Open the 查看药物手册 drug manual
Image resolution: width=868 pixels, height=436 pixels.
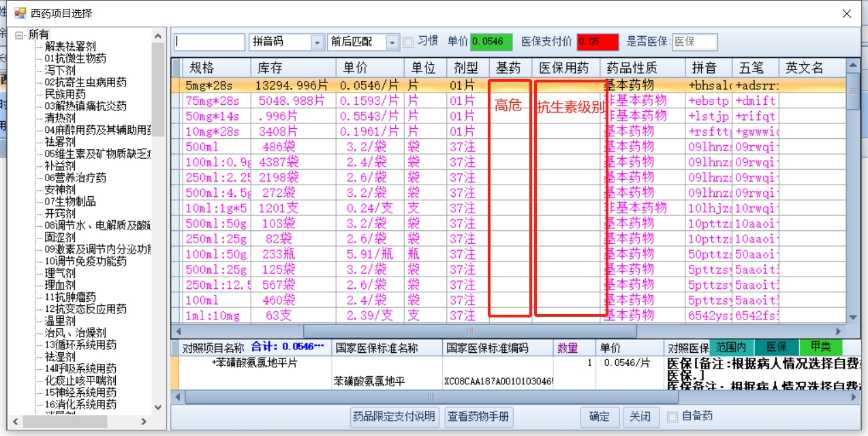click(479, 417)
